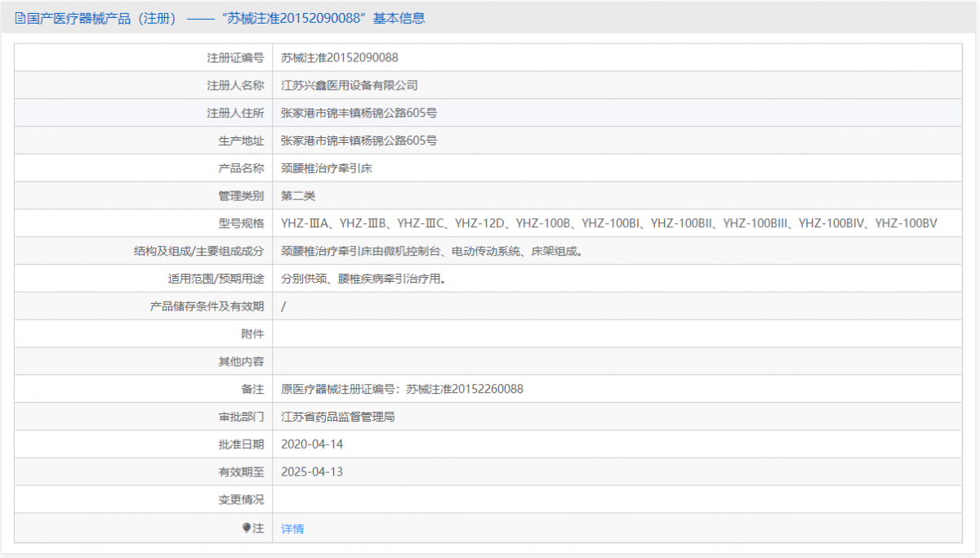Click the 附件 label cell

pyautogui.click(x=144, y=333)
